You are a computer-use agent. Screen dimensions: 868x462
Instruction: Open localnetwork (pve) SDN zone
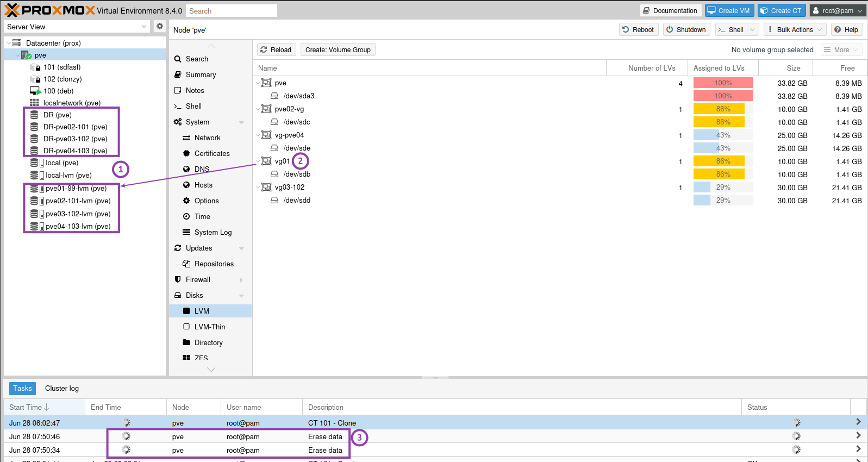(x=72, y=103)
